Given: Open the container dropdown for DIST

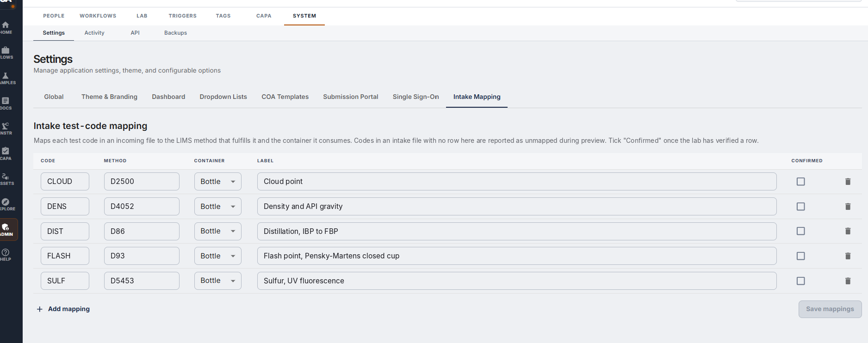Looking at the screenshot, I should tap(217, 231).
